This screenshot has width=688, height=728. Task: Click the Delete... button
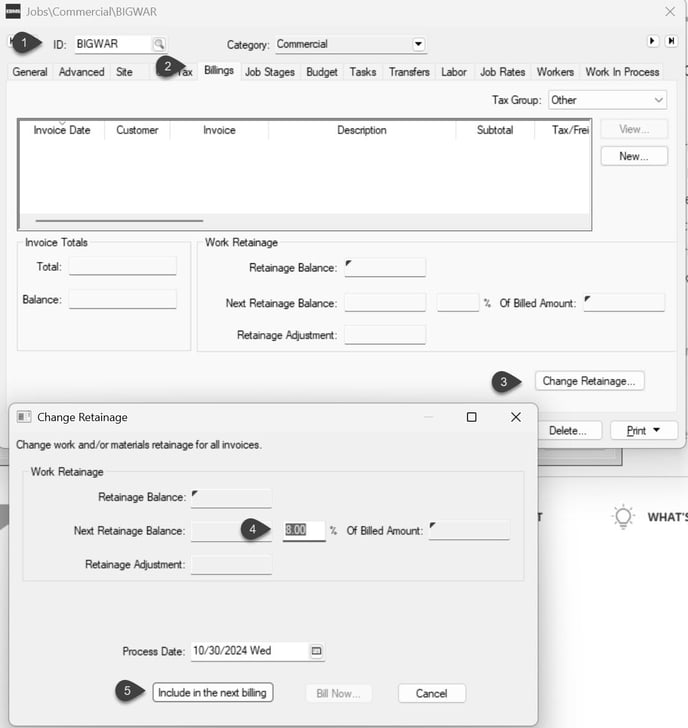point(568,431)
